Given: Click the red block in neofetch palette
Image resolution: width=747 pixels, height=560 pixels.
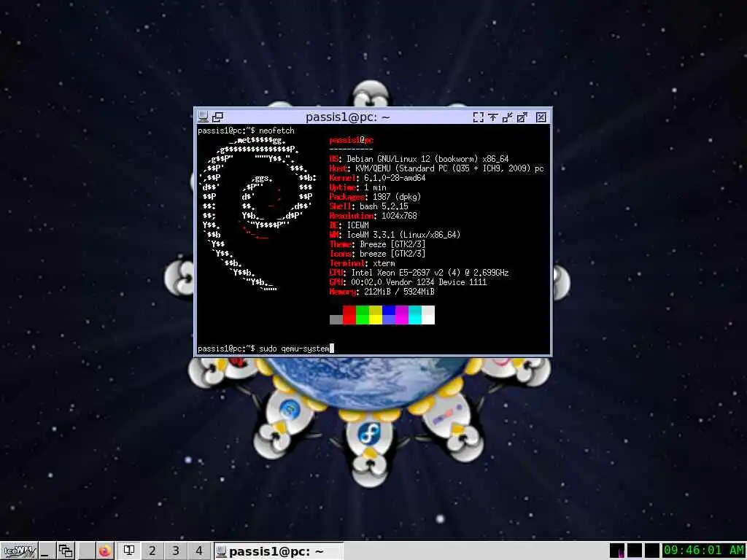Looking at the screenshot, I should point(349,315).
